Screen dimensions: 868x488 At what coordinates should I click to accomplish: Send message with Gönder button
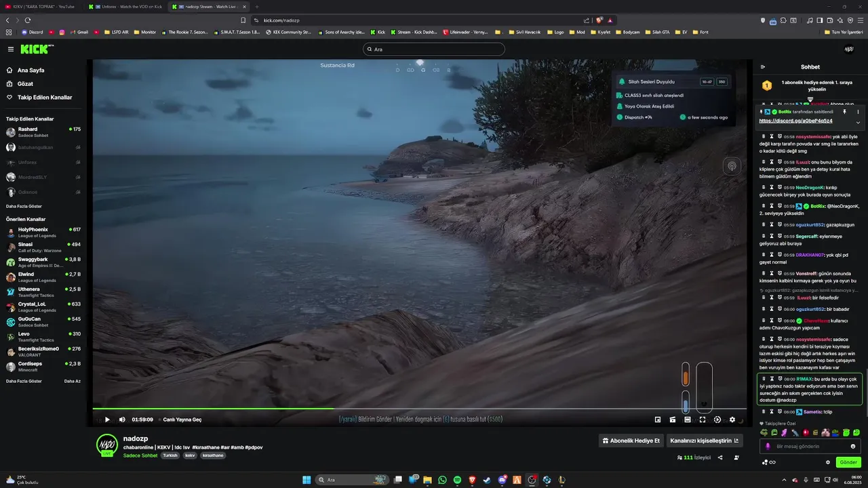848,462
